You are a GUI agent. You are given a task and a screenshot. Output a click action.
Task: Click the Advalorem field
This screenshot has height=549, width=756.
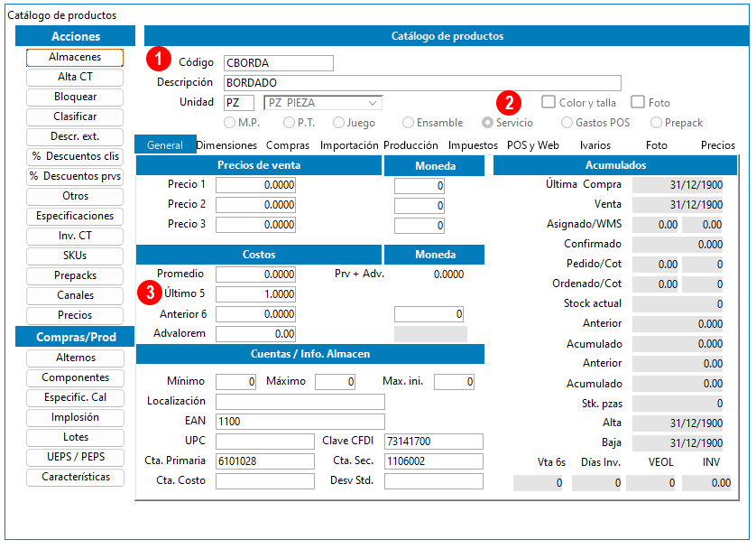[255, 334]
